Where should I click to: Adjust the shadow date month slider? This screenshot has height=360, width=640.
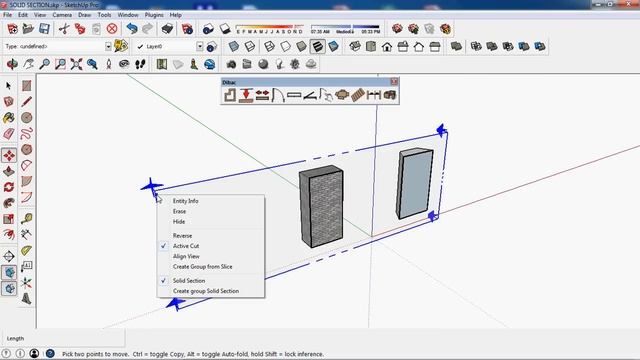[270, 29]
